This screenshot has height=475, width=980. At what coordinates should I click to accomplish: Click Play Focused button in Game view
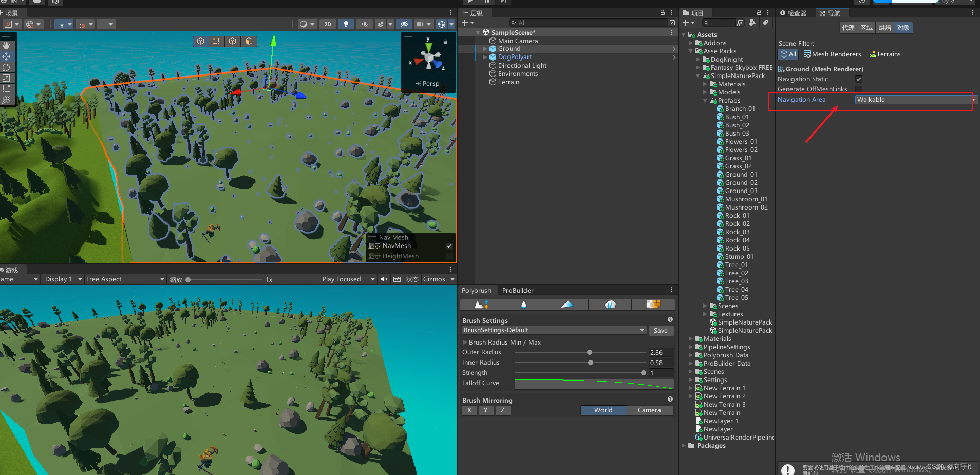(x=348, y=279)
